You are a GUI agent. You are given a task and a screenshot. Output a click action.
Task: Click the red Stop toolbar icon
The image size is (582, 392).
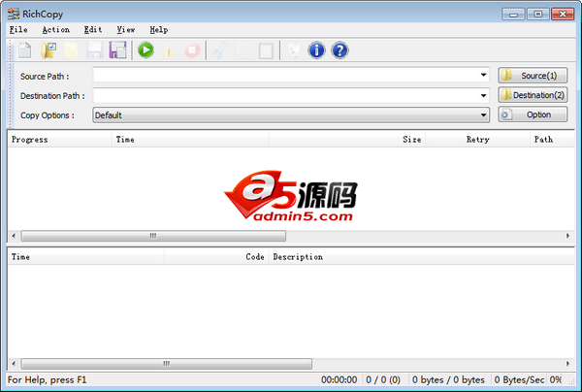pyautogui.click(x=192, y=50)
